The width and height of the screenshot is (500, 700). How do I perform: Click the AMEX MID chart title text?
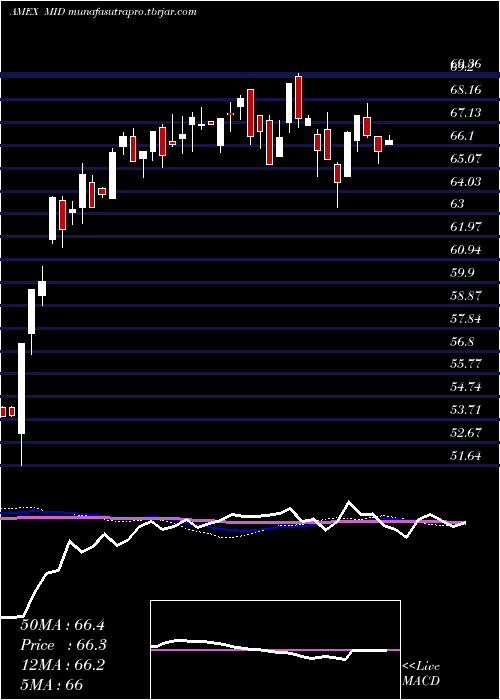point(103,12)
